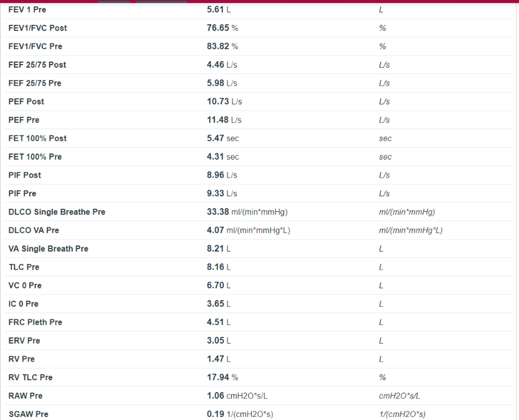The image size is (519, 420).
Task: Select the FEF 25/75 Post label
Action: pyautogui.click(x=37, y=65)
